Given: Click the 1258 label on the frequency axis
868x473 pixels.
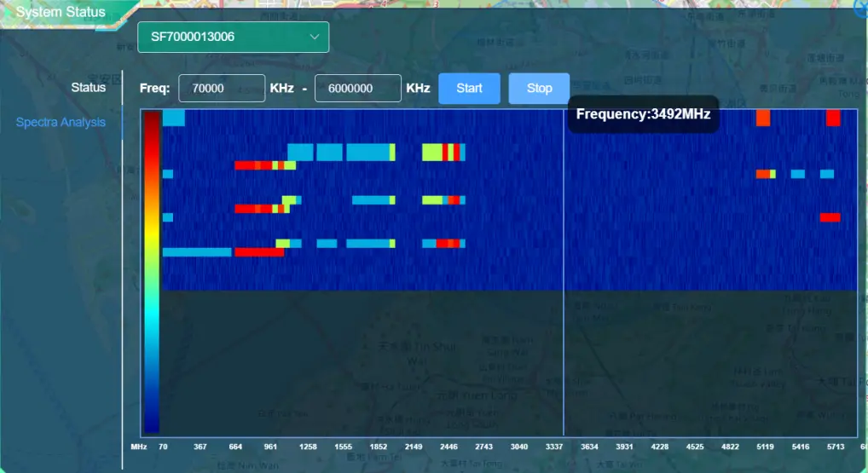Looking at the screenshot, I should pyautogui.click(x=308, y=447).
